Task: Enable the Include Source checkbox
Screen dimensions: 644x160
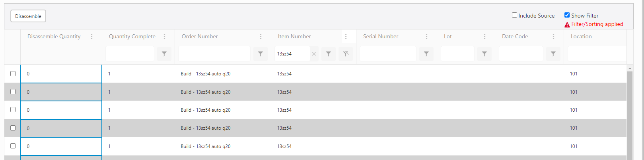Action: pos(514,15)
